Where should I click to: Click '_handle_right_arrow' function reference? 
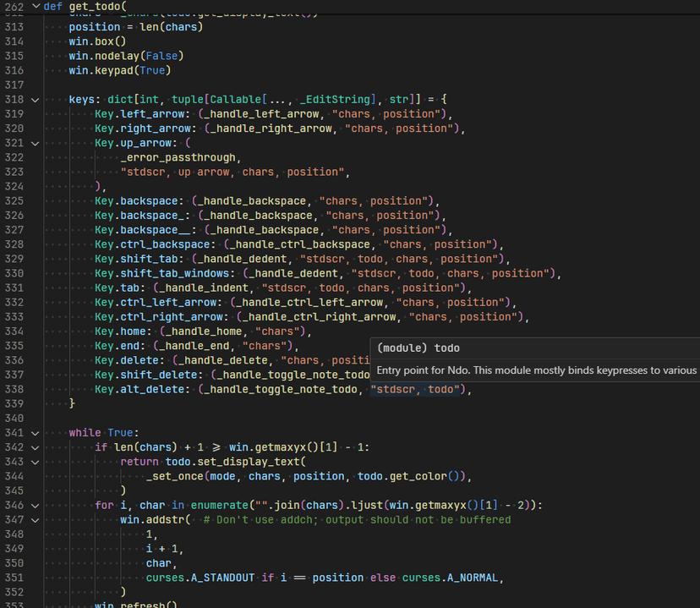pyautogui.click(x=271, y=129)
